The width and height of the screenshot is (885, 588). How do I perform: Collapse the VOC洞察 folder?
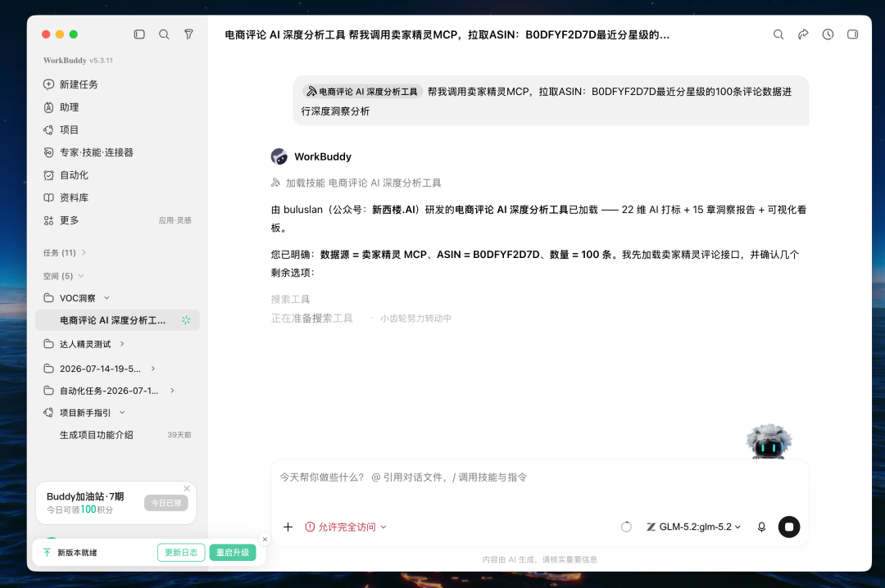107,298
